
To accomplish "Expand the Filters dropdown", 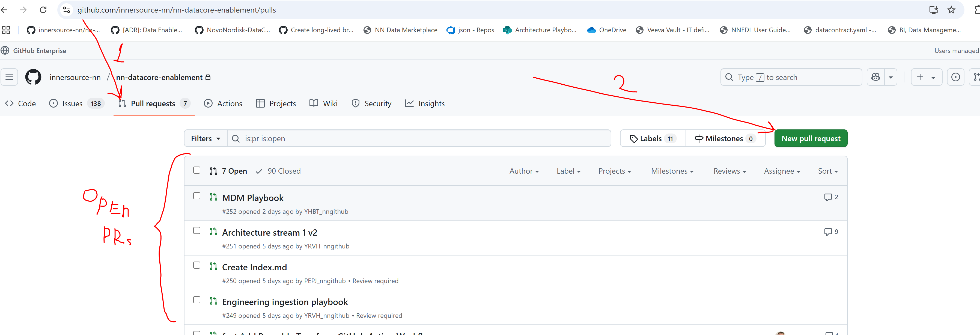I will point(206,139).
